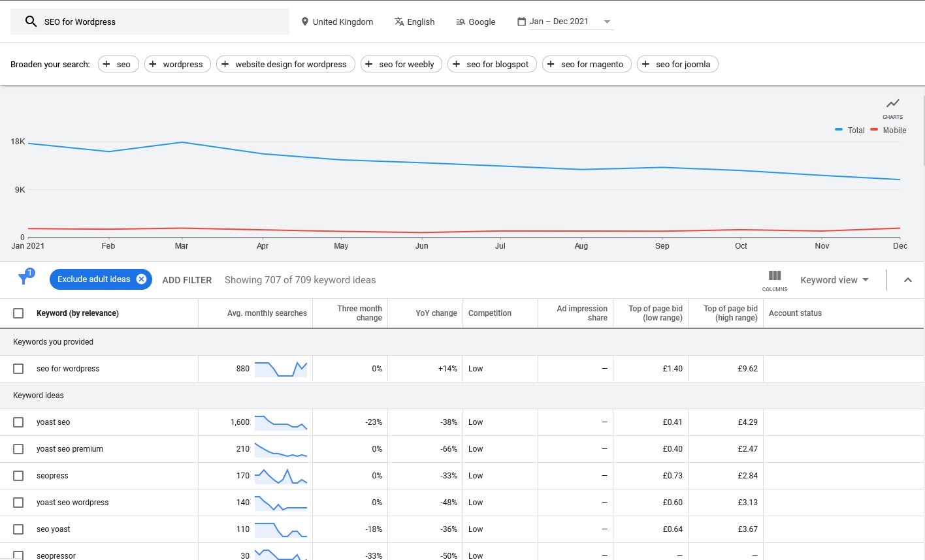Click trend sparkline for yoast seo wordpress
Image resolution: width=925 pixels, height=560 pixels.
pyautogui.click(x=281, y=503)
